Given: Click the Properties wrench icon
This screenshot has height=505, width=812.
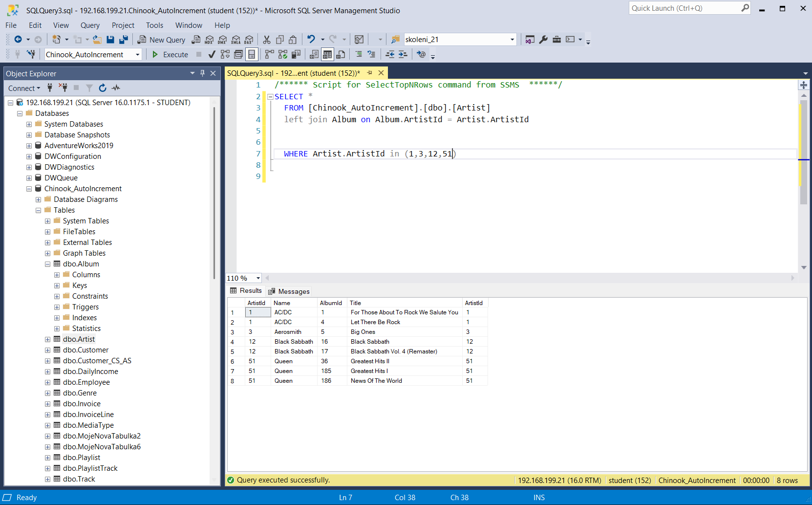Looking at the screenshot, I should click(x=543, y=40).
